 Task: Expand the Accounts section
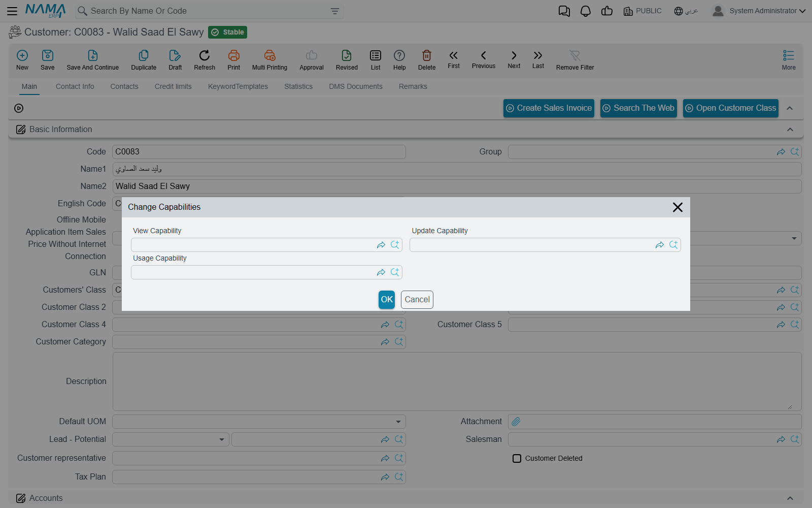tap(790, 498)
